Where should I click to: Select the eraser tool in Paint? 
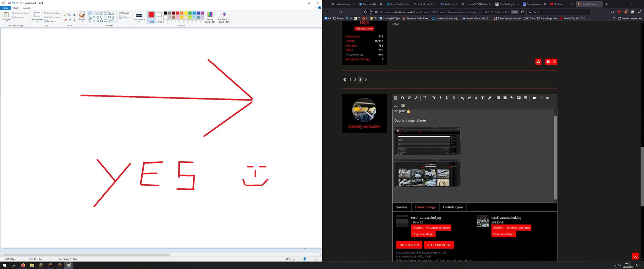[65, 20]
